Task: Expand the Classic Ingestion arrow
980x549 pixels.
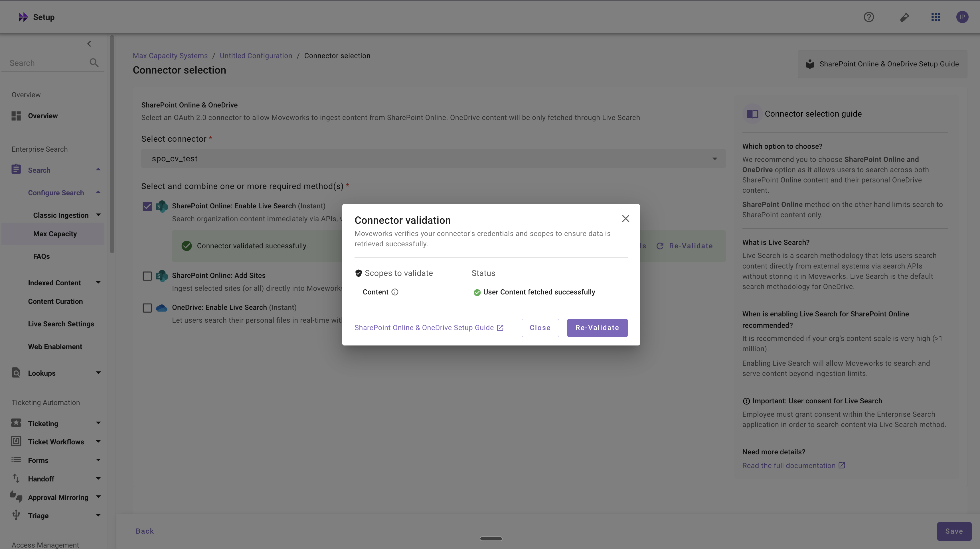Action: 98,215
